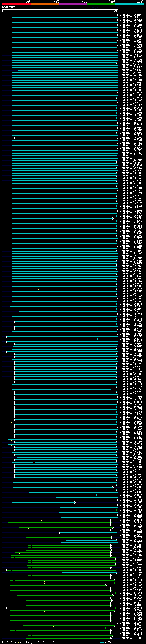Screen dimensions: 146x644
Task: Click the orange ~40% identity legend segment
Action: coord(45,4)
